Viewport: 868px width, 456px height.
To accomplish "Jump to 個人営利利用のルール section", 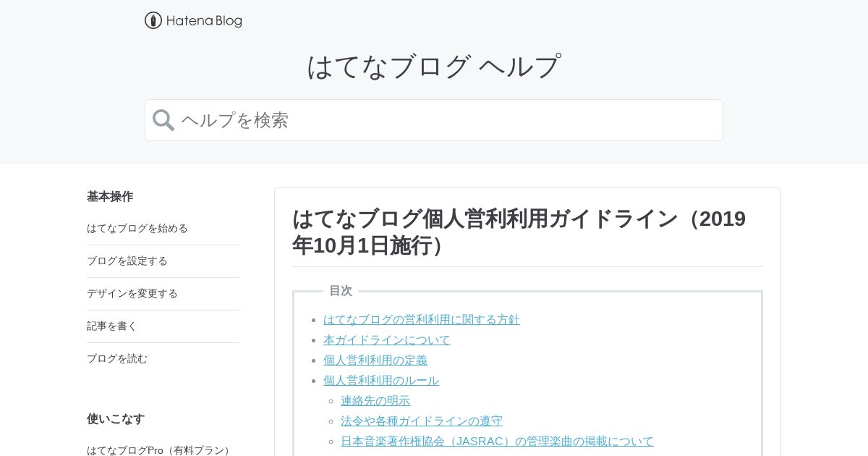I will (x=381, y=380).
